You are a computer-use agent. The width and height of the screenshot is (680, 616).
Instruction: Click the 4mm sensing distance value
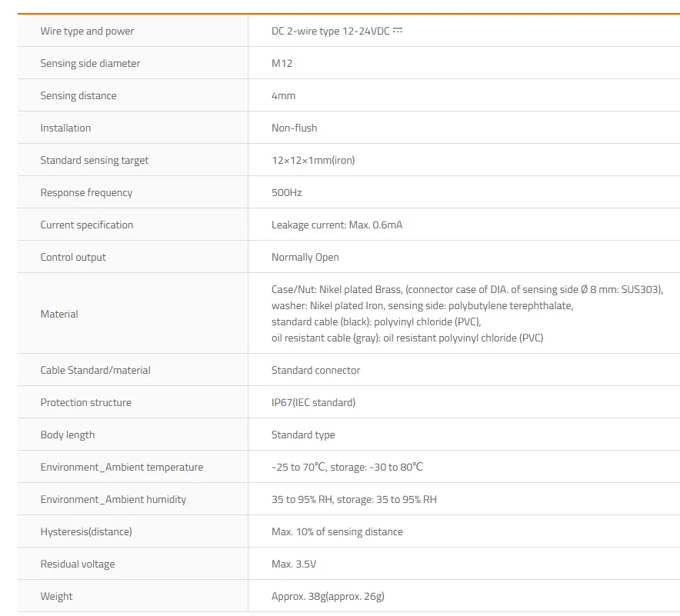(283, 96)
